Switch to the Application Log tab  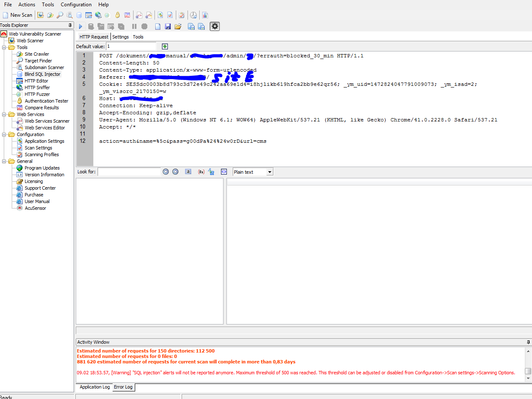tap(95, 387)
